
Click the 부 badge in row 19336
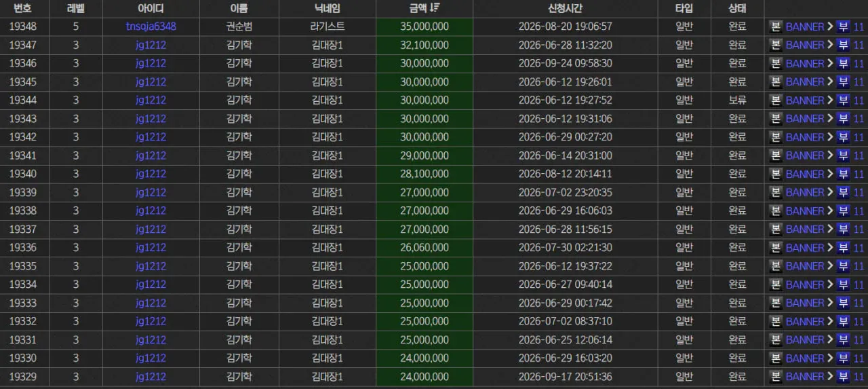coord(843,248)
